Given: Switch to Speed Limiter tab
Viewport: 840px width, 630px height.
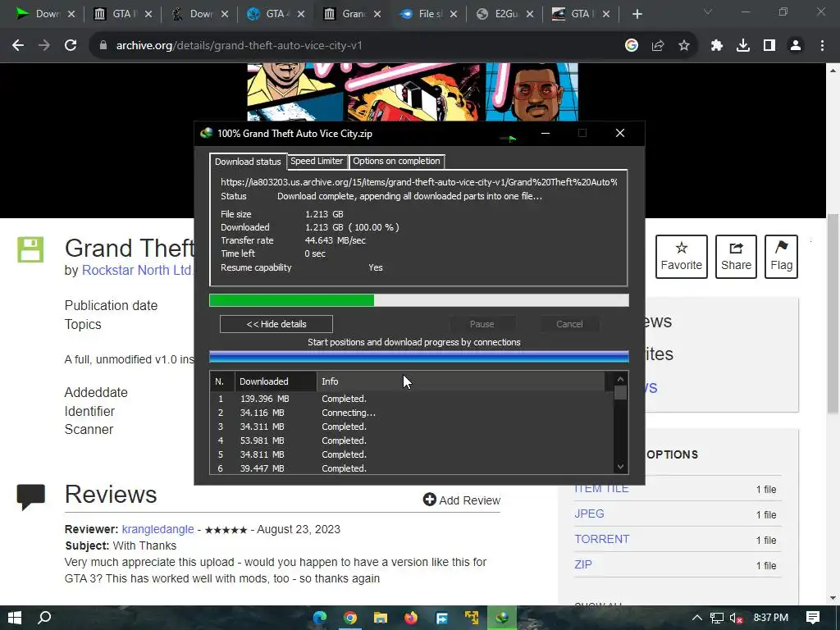Looking at the screenshot, I should pyautogui.click(x=317, y=161).
